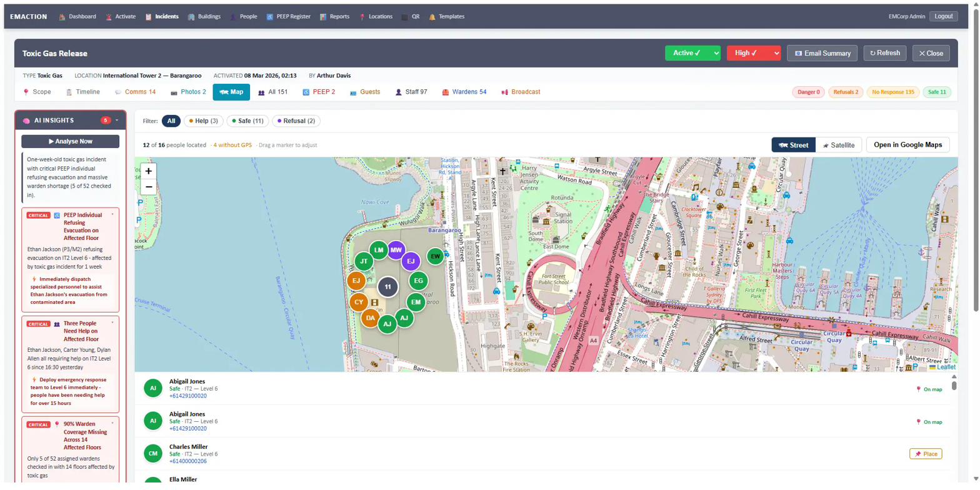This screenshot has height=490, width=980.
Task: Click the Leaflet attribution link
Action: [942, 367]
